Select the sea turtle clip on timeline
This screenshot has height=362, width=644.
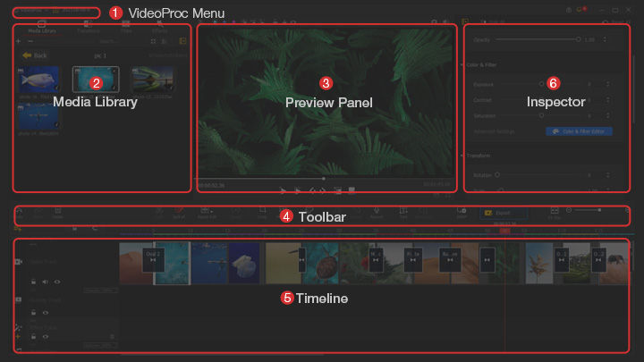[321, 263]
